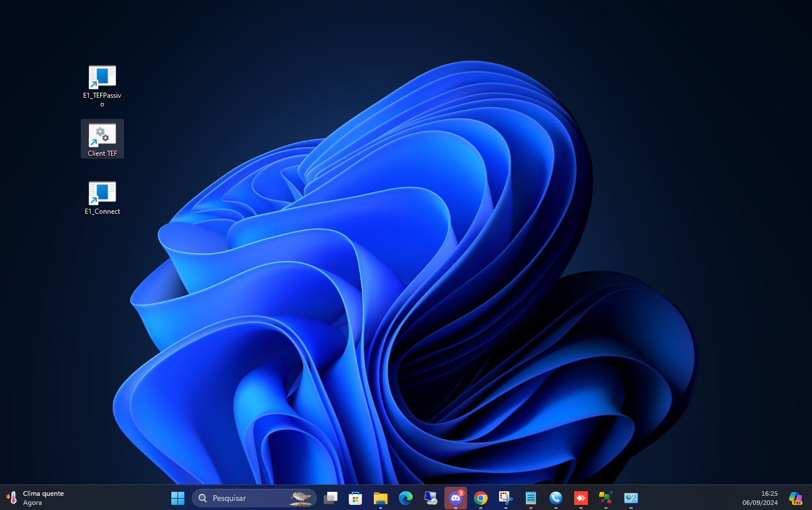This screenshot has height=510, width=812.
Task: Open File Explorer from the taskbar
Action: tap(381, 498)
